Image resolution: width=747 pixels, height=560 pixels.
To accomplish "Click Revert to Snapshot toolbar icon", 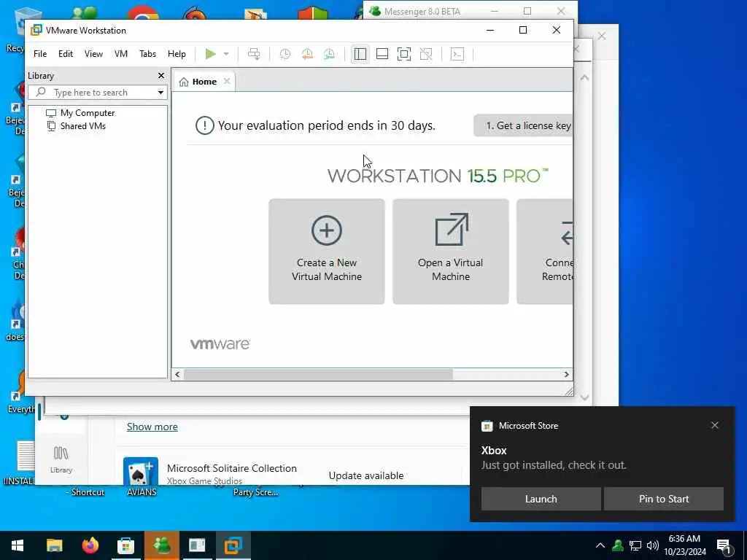I will click(x=307, y=54).
